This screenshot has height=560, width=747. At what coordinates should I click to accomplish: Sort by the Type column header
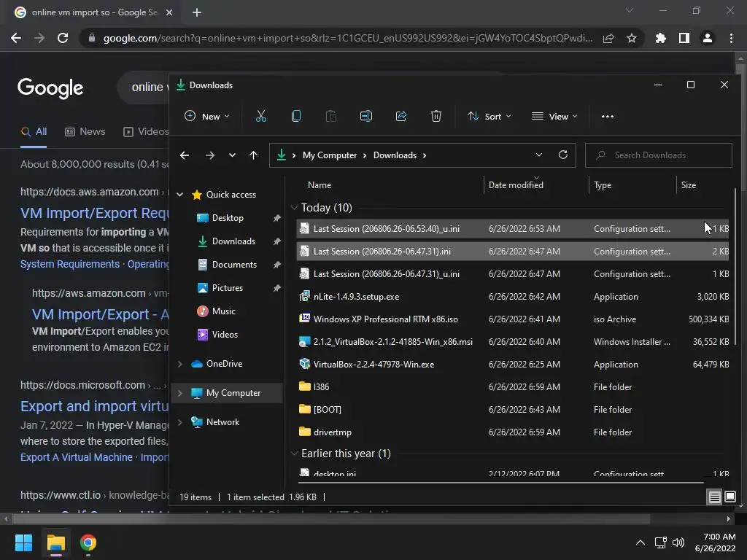coord(603,184)
